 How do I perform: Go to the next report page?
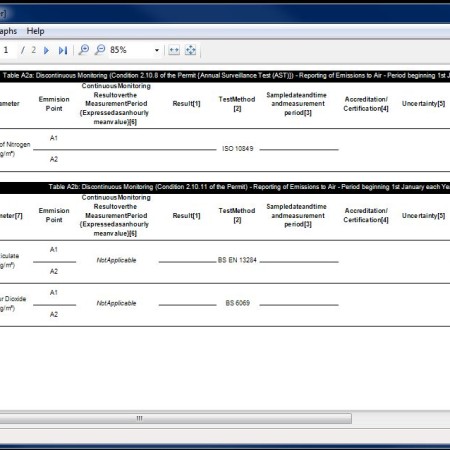point(46,50)
